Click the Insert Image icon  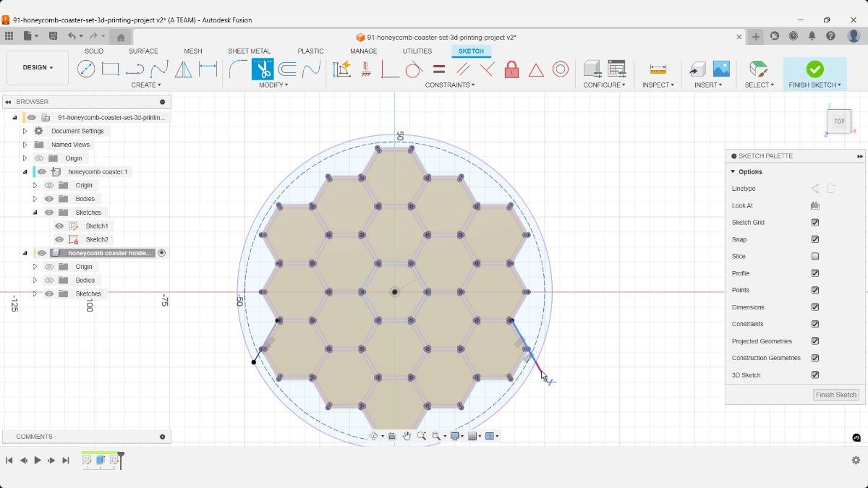coord(721,69)
